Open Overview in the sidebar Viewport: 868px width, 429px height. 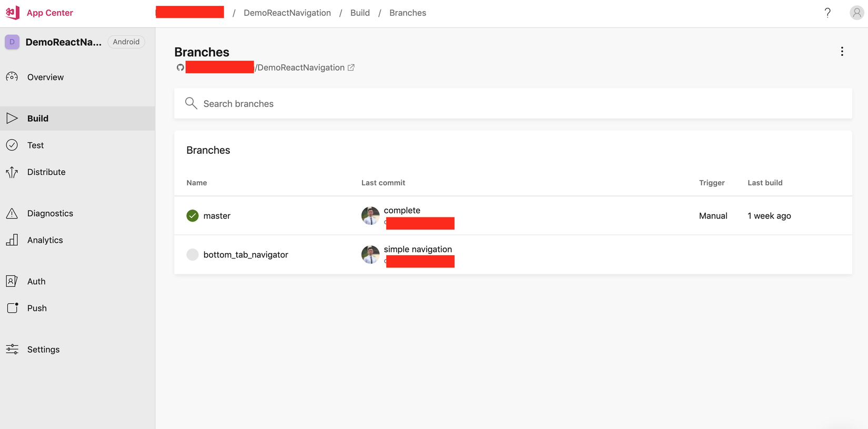point(77,77)
